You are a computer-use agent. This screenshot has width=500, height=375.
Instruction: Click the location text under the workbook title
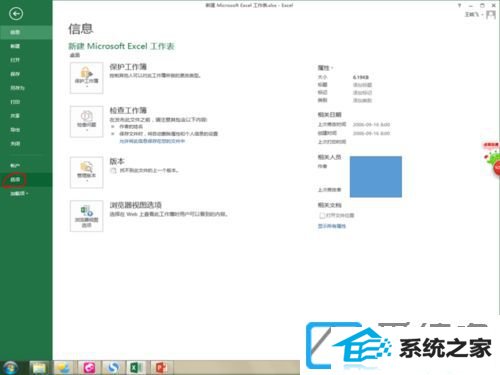click(75, 55)
